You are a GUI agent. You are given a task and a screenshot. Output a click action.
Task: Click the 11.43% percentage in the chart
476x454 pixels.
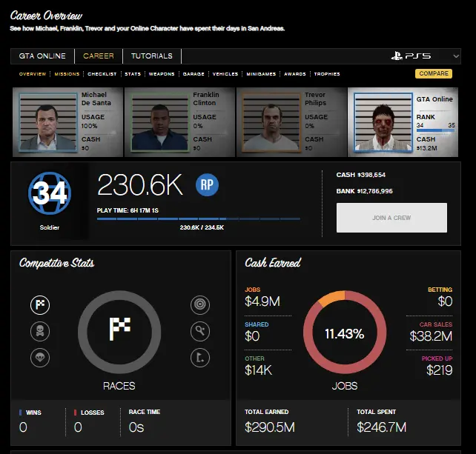tap(345, 334)
